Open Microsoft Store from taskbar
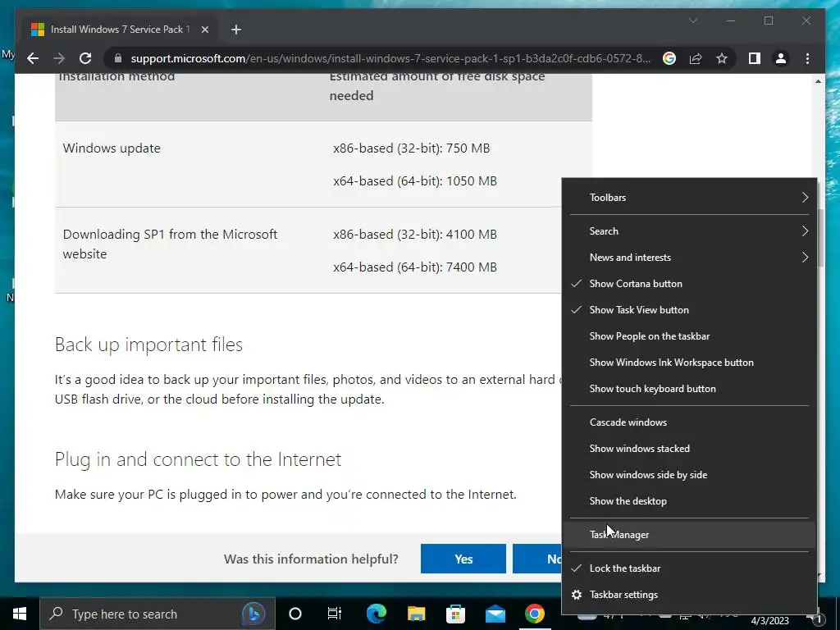 coord(456,614)
